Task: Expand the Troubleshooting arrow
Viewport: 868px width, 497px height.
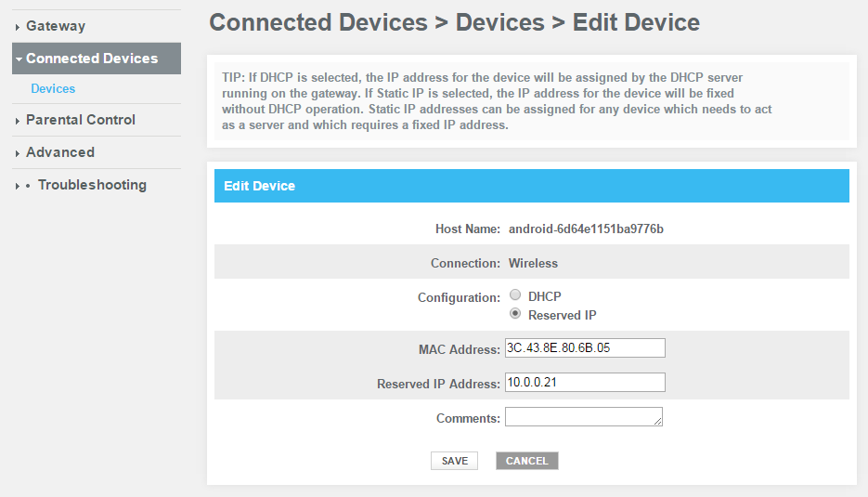Action: pos(18,186)
